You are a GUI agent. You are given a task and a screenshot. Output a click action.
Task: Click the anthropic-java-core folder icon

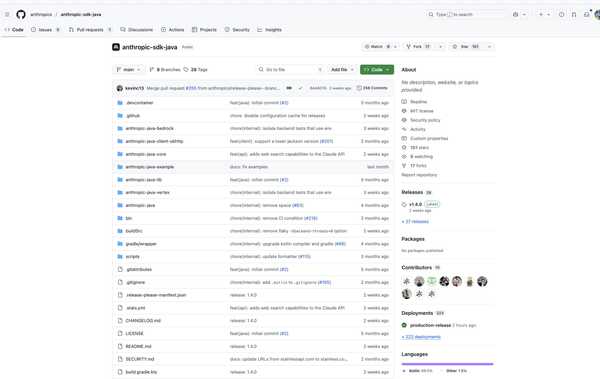[120, 154]
